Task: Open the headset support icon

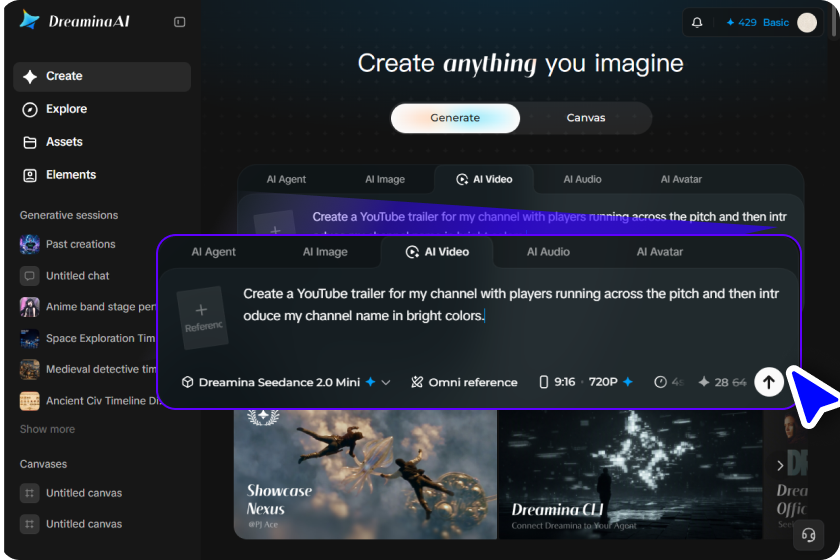Action: [808, 535]
